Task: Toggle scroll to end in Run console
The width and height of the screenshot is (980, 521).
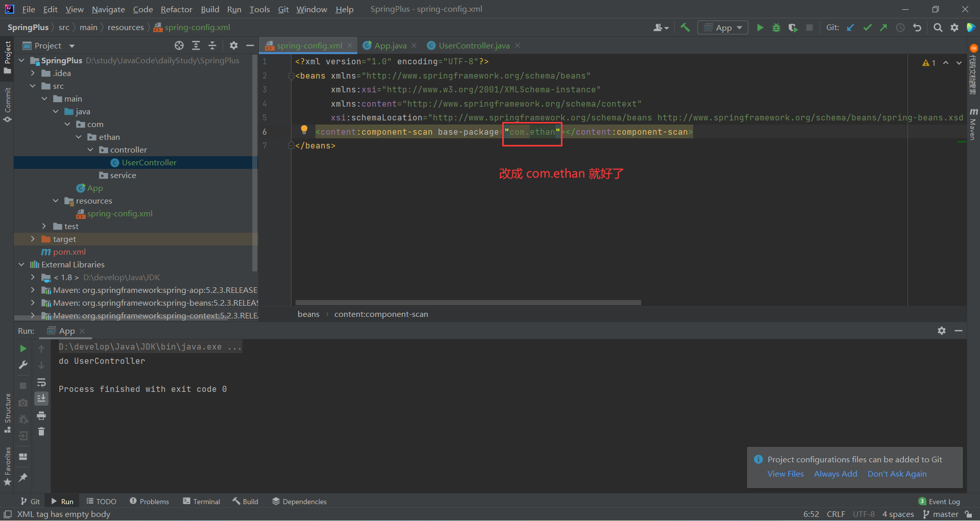Action: point(41,399)
